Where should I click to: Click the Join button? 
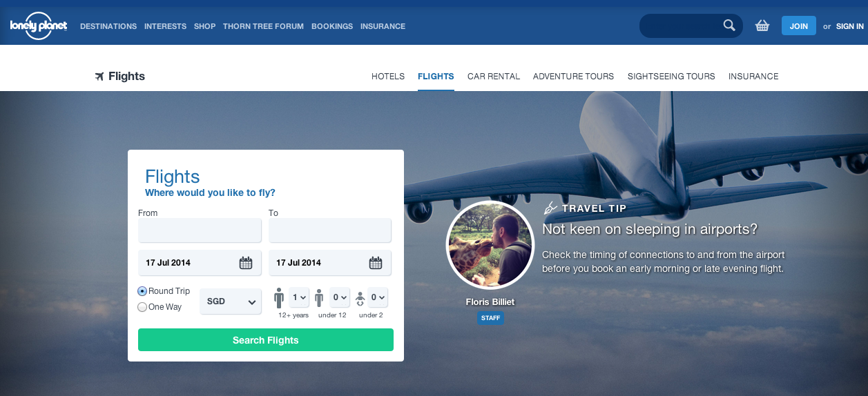[x=799, y=26]
